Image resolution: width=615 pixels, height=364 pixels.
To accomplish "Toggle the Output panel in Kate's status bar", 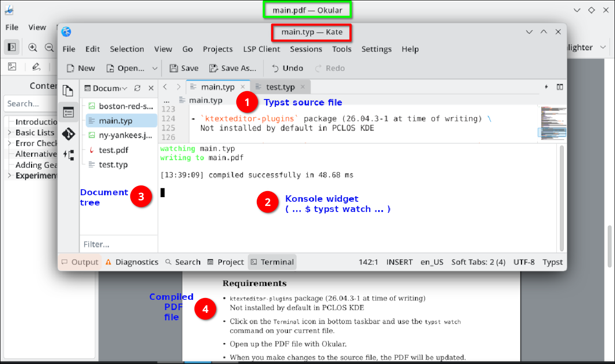I will click(x=80, y=262).
